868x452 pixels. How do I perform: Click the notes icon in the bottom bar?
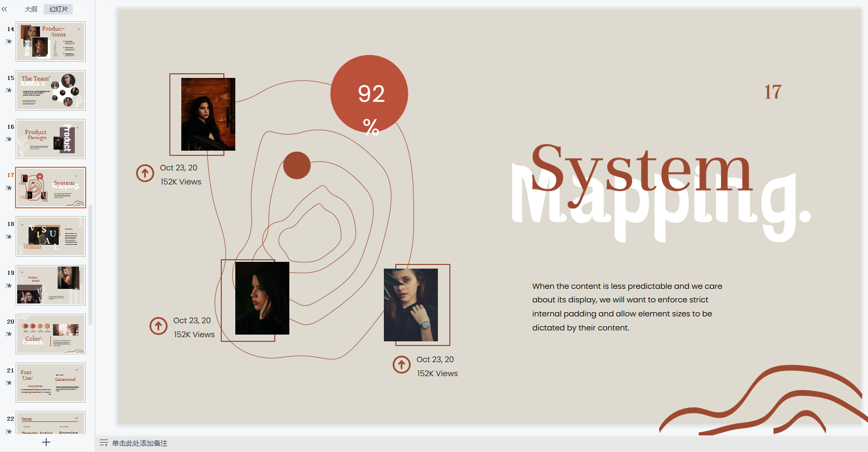click(x=104, y=443)
